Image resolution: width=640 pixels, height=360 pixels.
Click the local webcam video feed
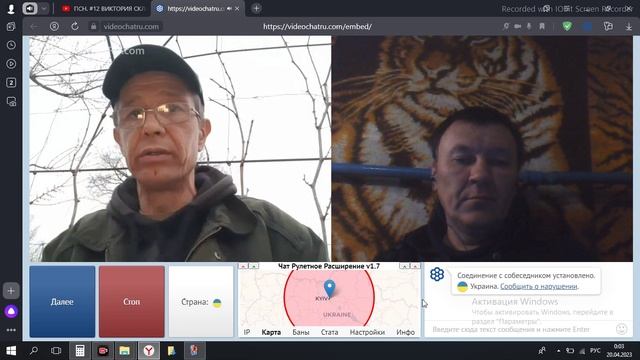click(x=180, y=149)
